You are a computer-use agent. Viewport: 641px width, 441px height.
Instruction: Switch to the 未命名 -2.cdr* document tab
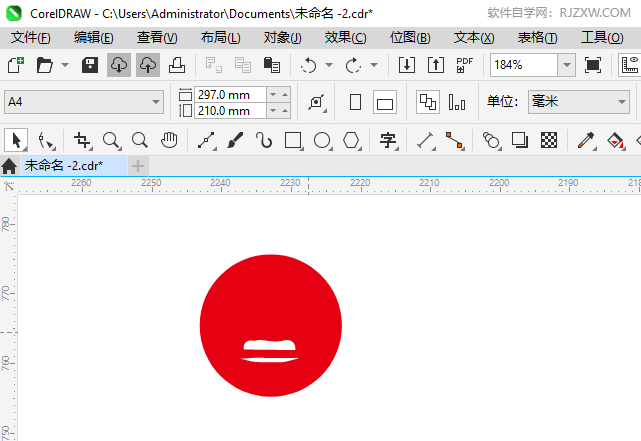(74, 166)
